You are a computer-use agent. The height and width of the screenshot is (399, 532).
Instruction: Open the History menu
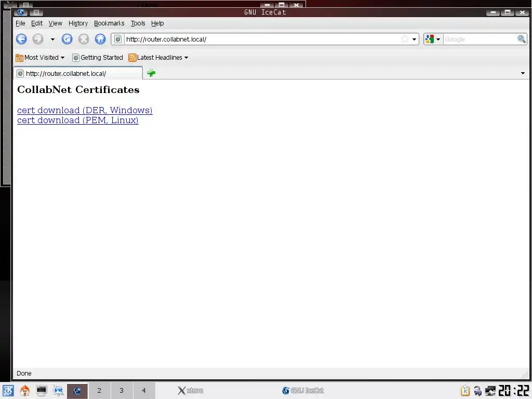tap(78, 23)
